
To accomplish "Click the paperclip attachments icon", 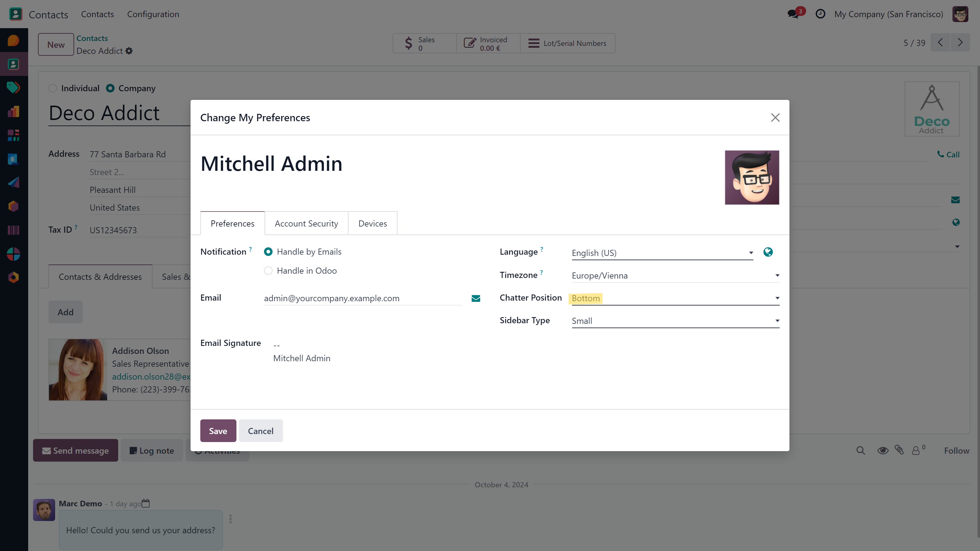I will 899,451.
